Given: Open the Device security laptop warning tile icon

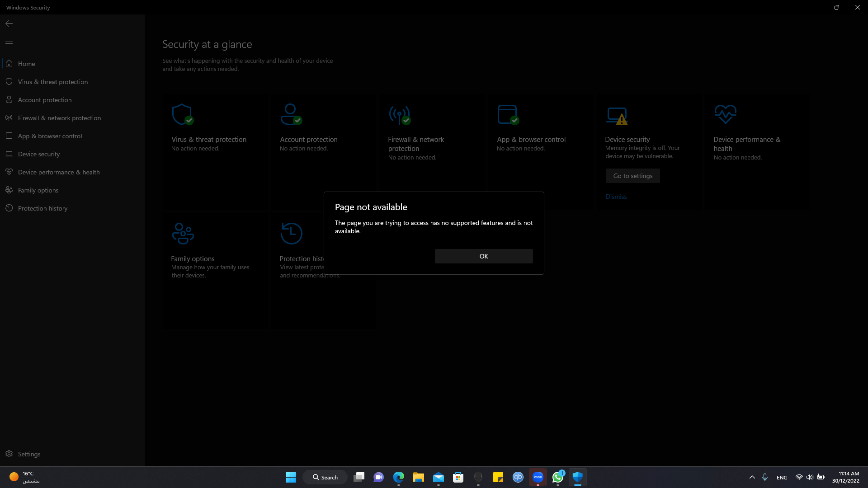Looking at the screenshot, I should [617, 116].
